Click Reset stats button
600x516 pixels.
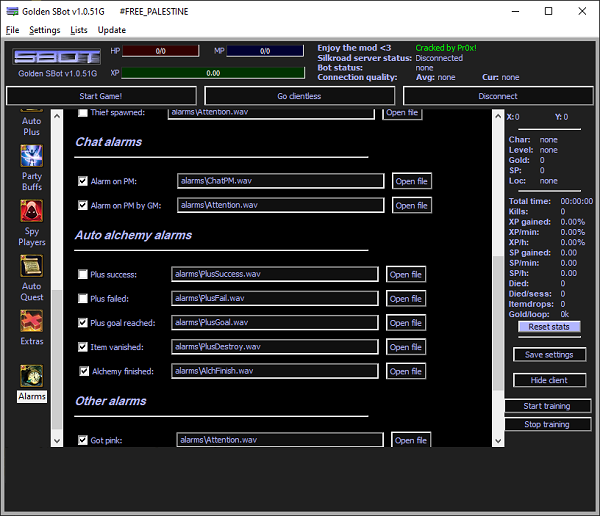549,327
